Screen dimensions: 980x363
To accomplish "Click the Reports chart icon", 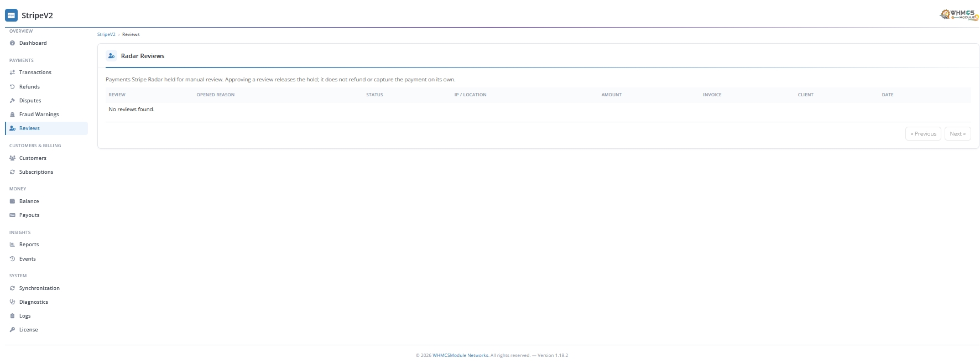I will coord(12,245).
